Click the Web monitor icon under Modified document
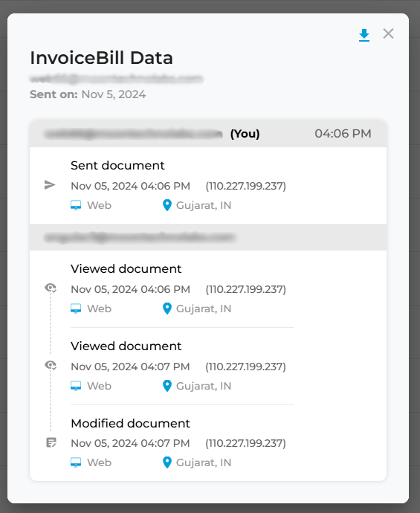 [76, 462]
